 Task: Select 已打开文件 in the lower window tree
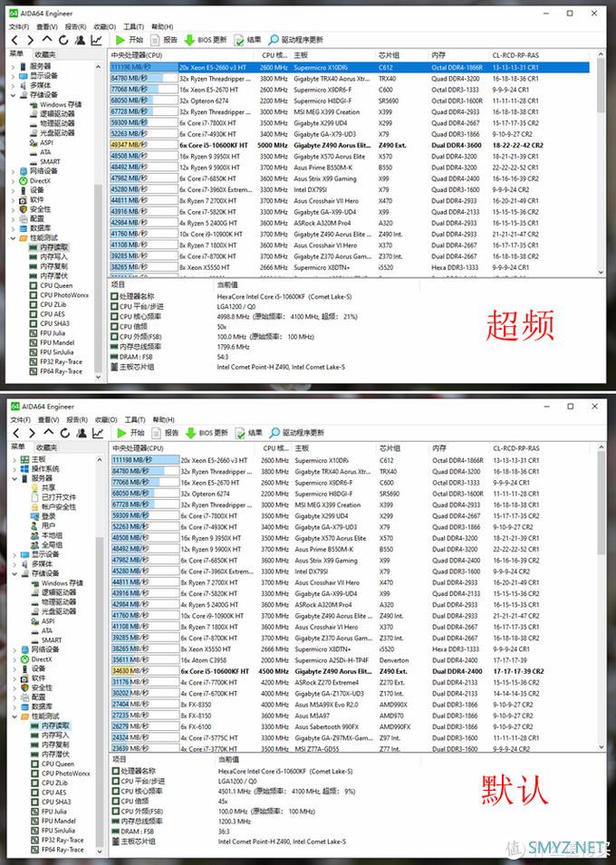point(59,497)
